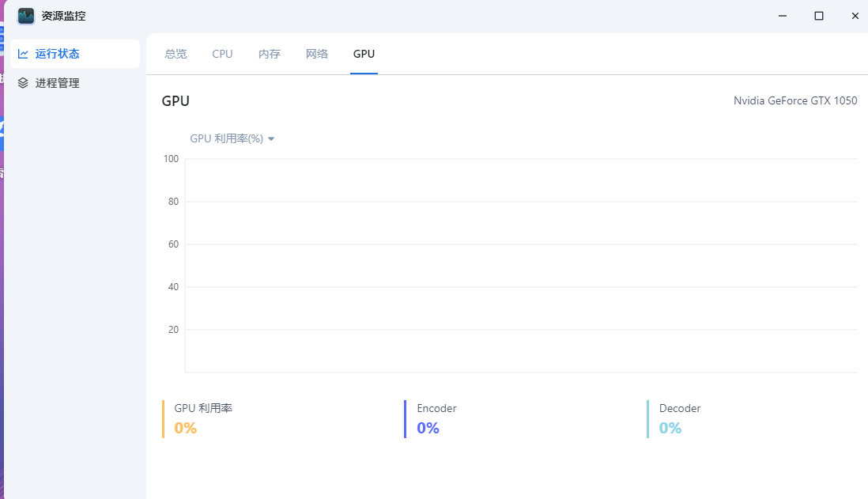Click the Encoder 0% value
Image resolution: width=868 pixels, height=499 pixels.
click(428, 428)
